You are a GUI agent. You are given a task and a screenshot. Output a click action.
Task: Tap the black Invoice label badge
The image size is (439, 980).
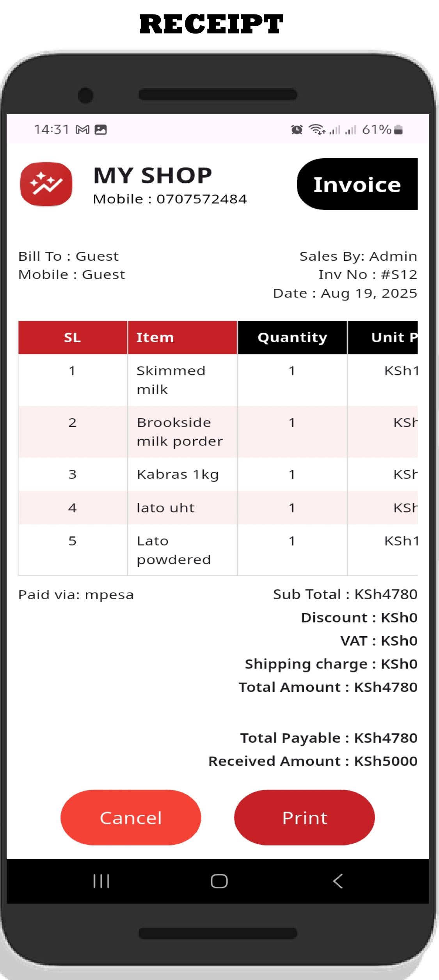pos(357,184)
